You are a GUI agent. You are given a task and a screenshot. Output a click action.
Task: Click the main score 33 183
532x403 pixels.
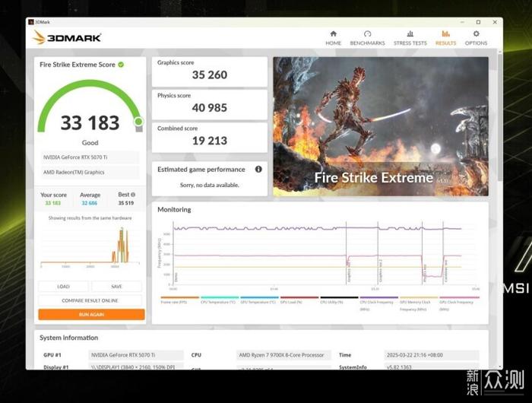click(x=90, y=122)
